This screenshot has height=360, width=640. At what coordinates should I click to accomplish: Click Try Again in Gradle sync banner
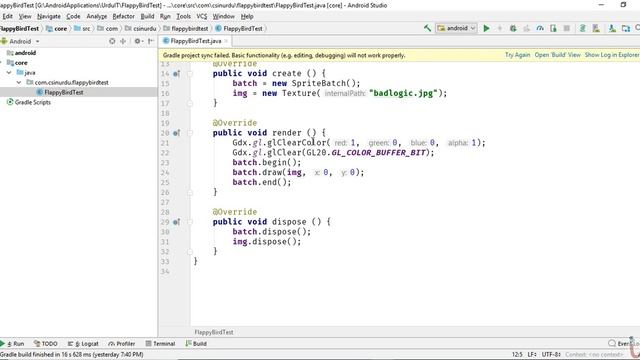point(517,55)
